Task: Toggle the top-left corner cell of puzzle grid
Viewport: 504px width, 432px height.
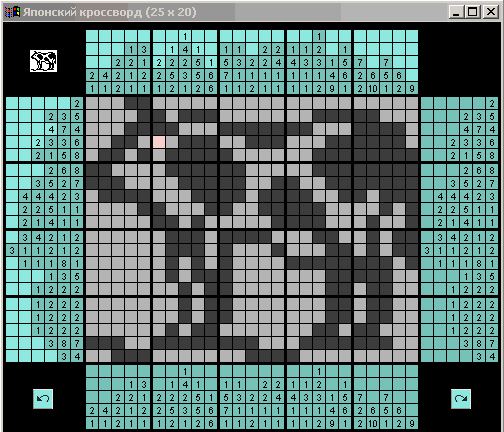Action: click(x=92, y=103)
